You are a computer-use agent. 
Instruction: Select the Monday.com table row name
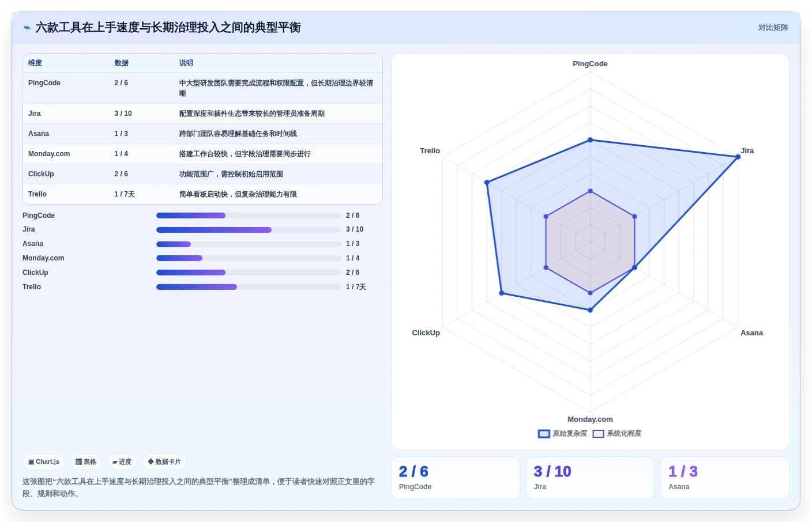pyautogui.click(x=49, y=154)
